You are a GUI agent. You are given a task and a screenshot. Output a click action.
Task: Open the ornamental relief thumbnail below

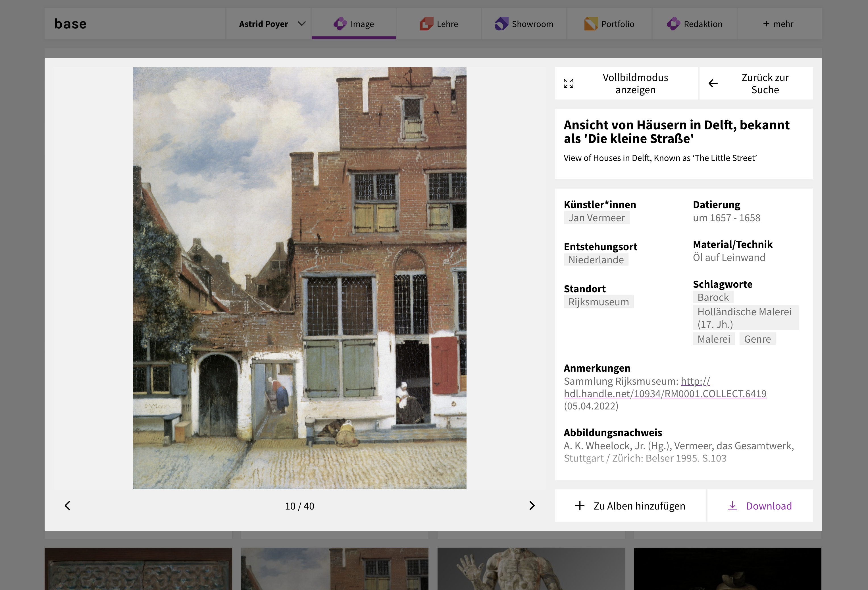tap(138, 569)
